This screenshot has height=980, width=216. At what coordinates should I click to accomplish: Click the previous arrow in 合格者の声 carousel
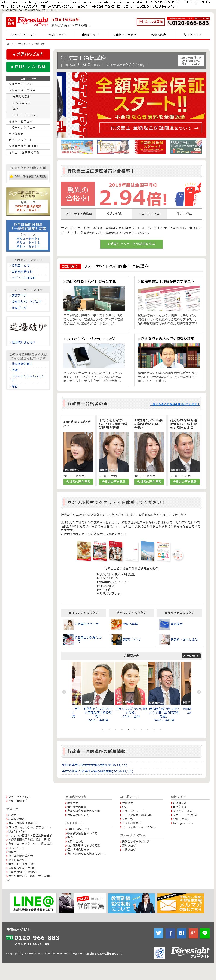coord(64,692)
